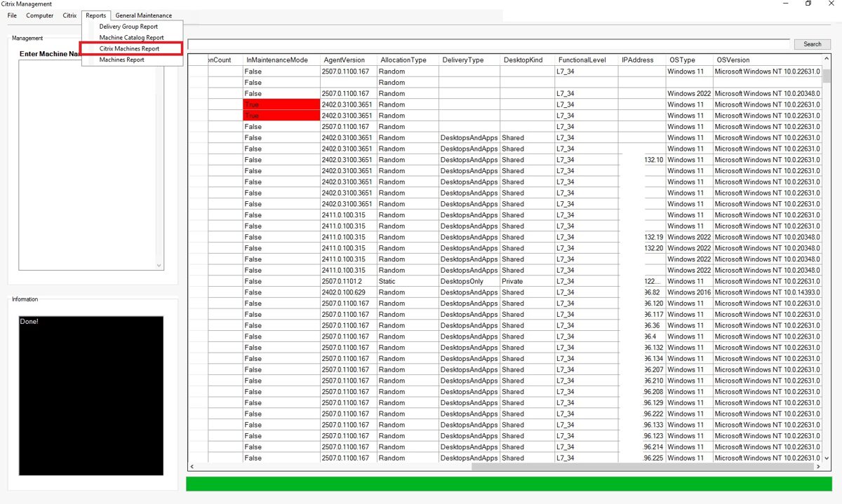Select the 'Static' allocation type cell

(408, 281)
